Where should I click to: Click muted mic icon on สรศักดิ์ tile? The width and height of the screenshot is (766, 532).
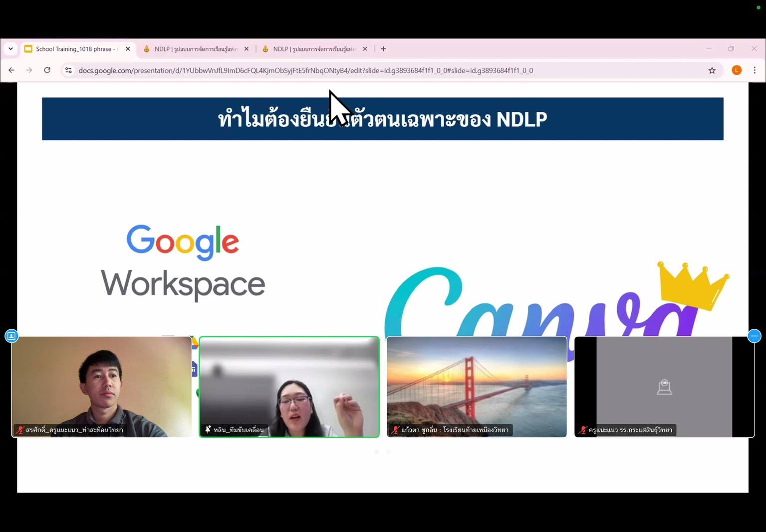[x=20, y=430]
